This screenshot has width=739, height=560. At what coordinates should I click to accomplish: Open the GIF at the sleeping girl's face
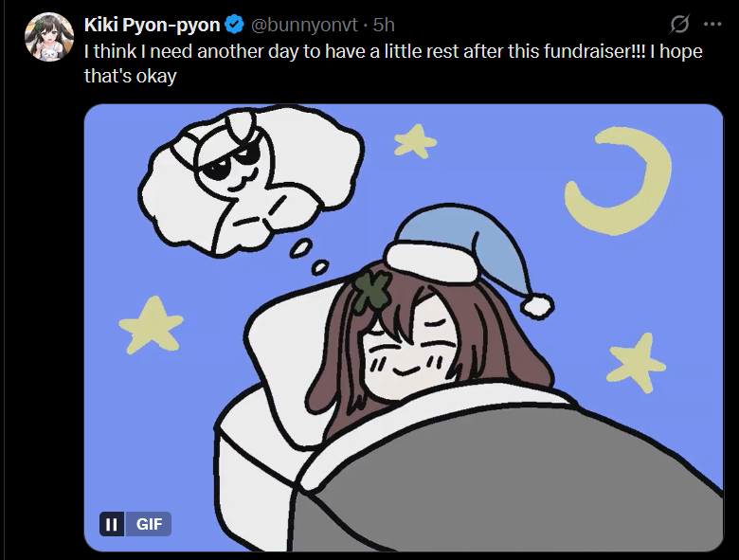click(409, 349)
